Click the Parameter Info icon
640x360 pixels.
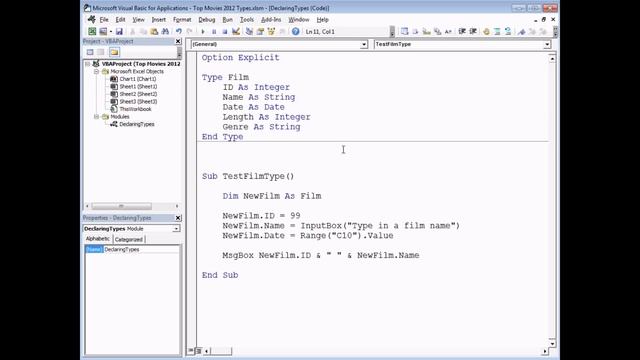point(438,31)
